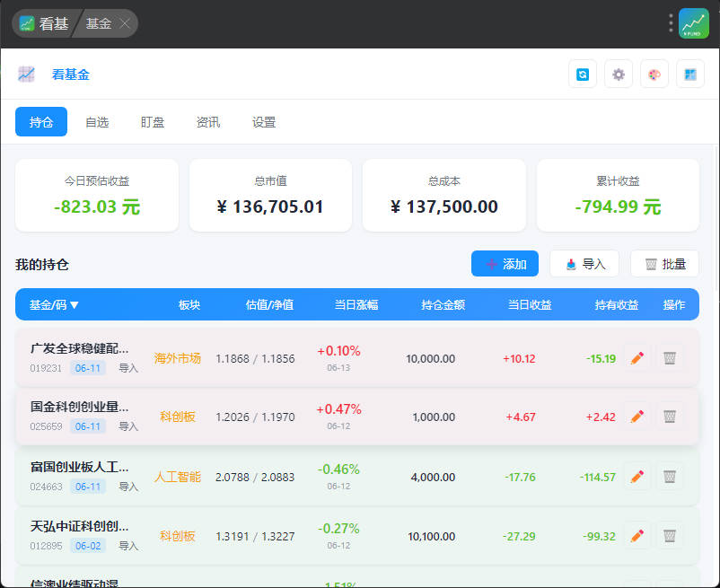Click the refresh icon in header
The width and height of the screenshot is (720, 588).
pyautogui.click(x=583, y=74)
